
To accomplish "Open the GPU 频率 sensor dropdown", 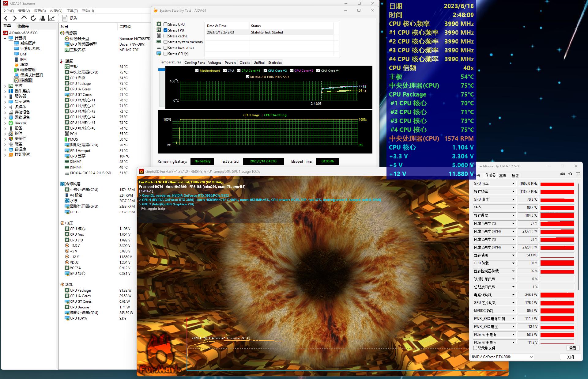I will click(x=513, y=184).
